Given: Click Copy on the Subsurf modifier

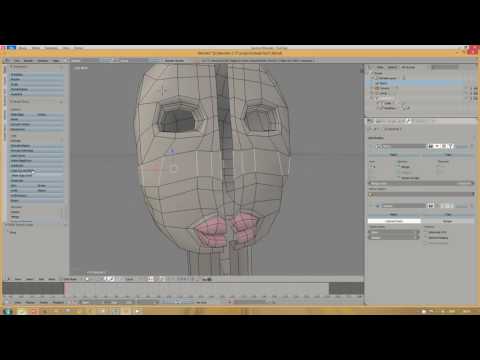Looking at the screenshot, I should [447, 214].
